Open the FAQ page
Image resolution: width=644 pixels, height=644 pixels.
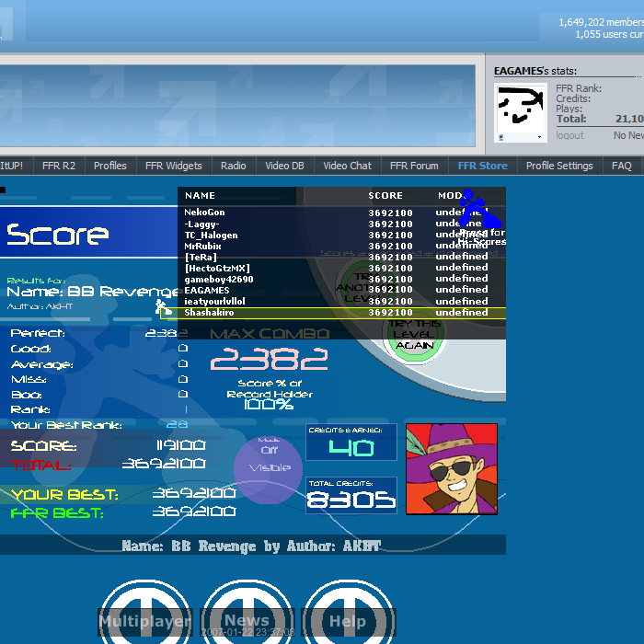pyautogui.click(x=622, y=166)
